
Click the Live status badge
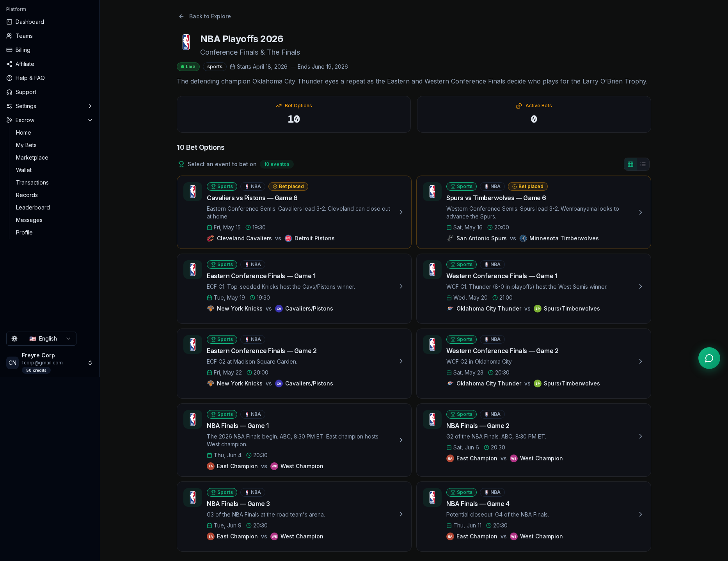pos(188,67)
